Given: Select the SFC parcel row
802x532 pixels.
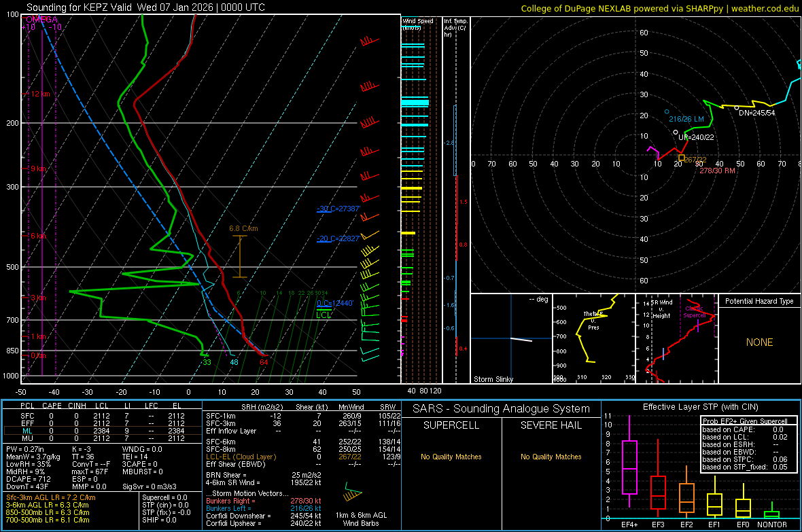Looking at the screenshot, I should coord(102,416).
